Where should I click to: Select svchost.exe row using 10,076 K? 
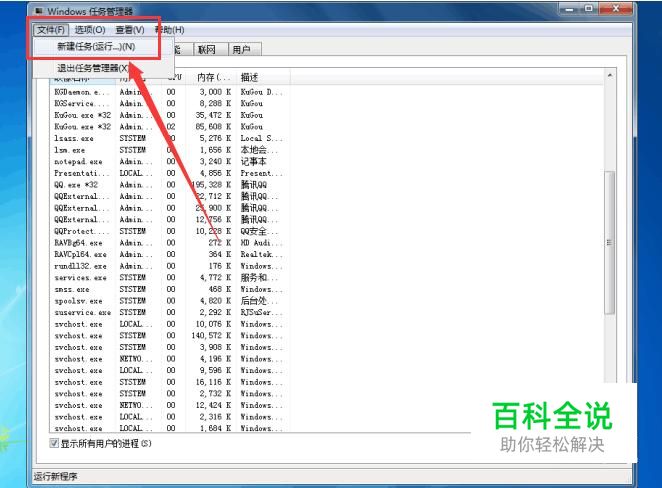coord(169,324)
